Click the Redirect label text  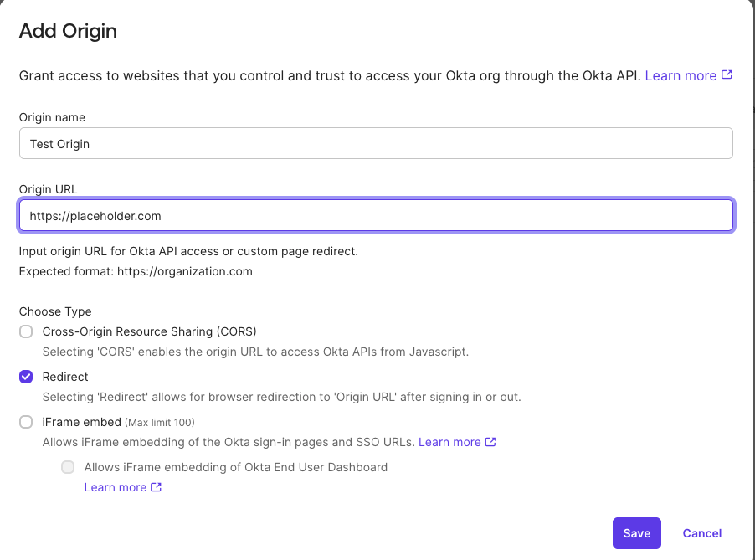[x=65, y=377]
